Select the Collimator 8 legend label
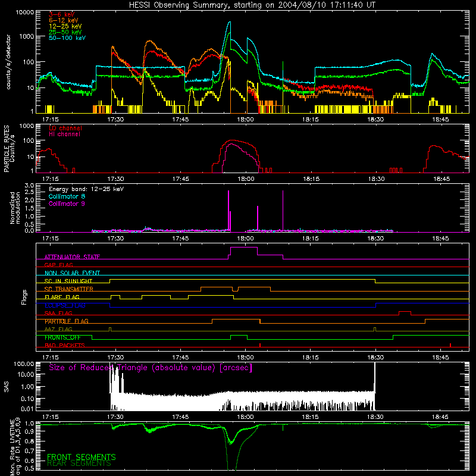This screenshot has height=476, width=476. coord(67,196)
